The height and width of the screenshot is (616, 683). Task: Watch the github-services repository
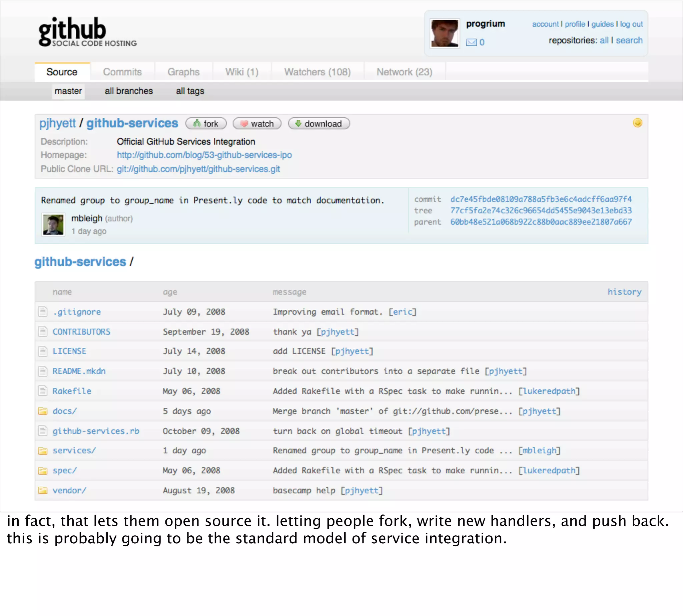click(257, 124)
